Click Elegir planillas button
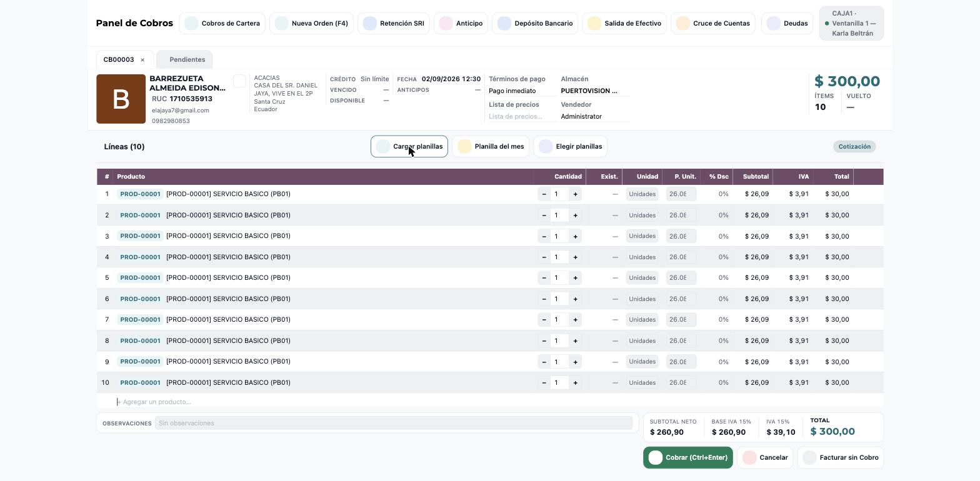This screenshot has width=980, height=481. pyautogui.click(x=570, y=147)
